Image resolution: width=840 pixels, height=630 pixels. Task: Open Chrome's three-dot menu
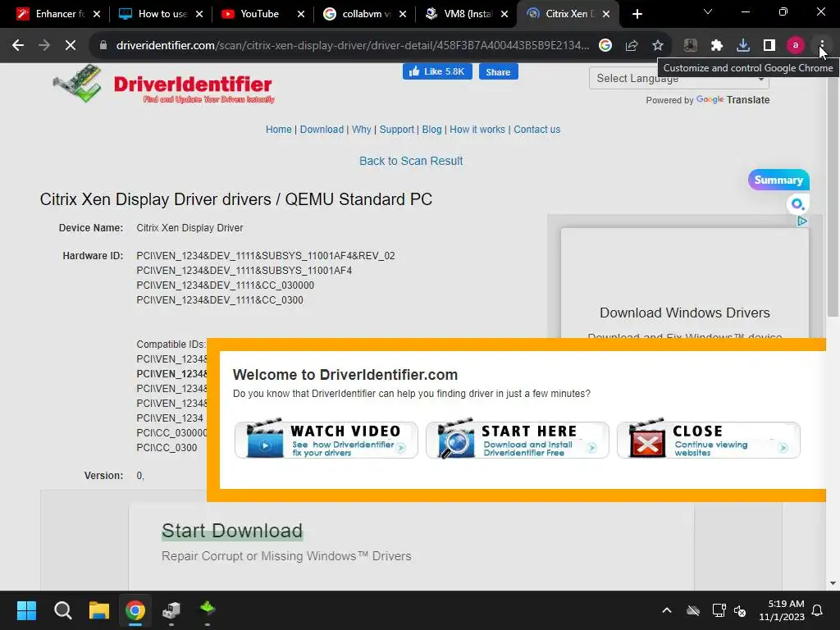(822, 46)
